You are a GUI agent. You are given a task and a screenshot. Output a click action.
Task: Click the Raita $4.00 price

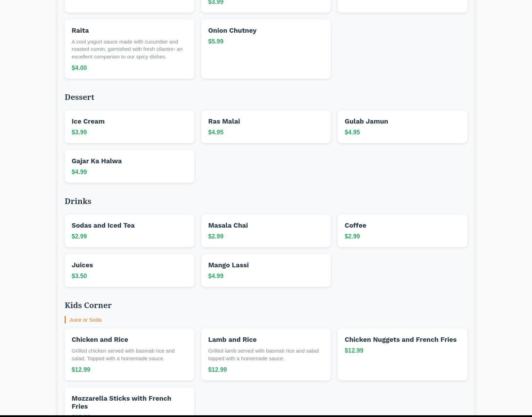point(79,68)
